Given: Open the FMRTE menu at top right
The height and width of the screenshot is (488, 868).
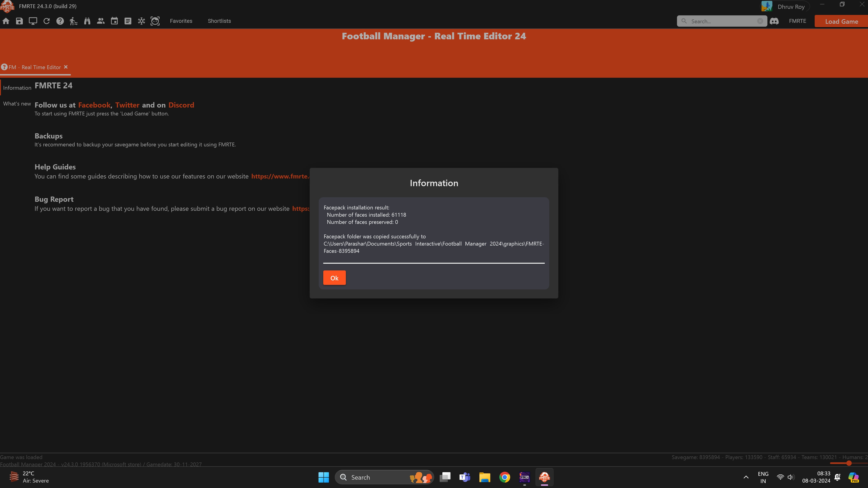Looking at the screenshot, I should tap(797, 21).
